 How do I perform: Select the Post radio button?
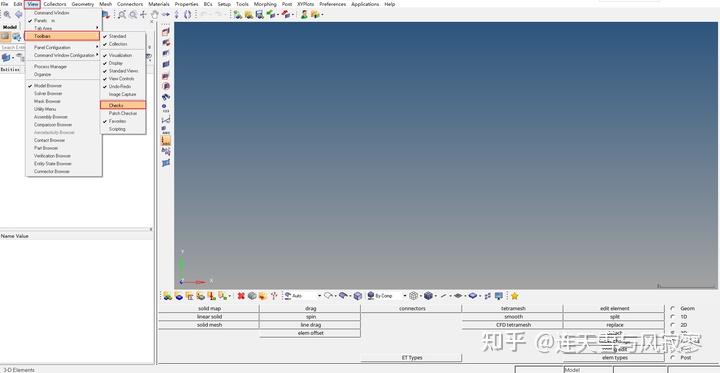[673, 357]
